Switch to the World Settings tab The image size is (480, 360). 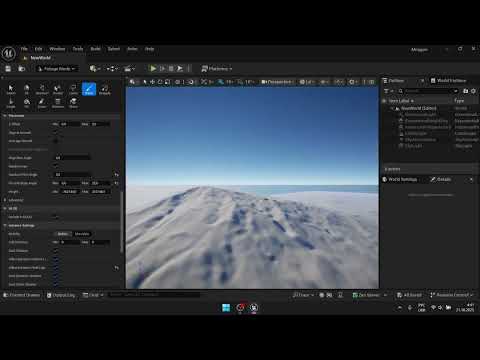400,179
